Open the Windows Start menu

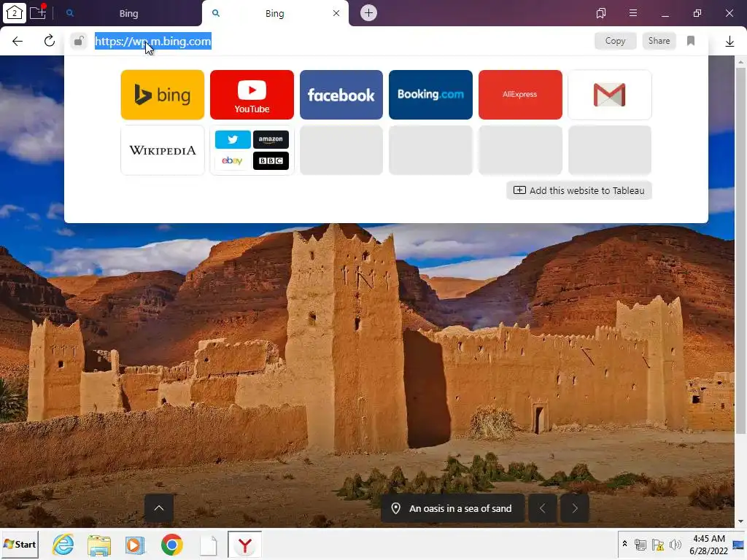tap(20, 544)
